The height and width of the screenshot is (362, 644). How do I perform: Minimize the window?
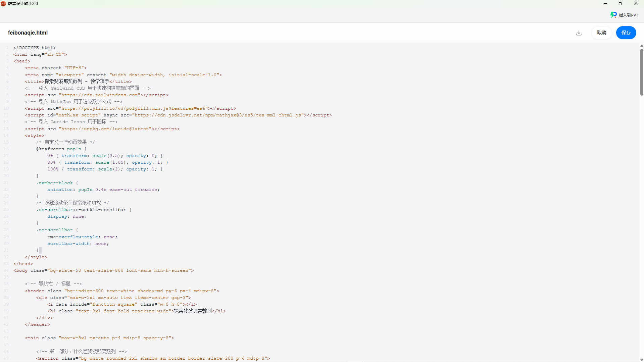coord(605,4)
